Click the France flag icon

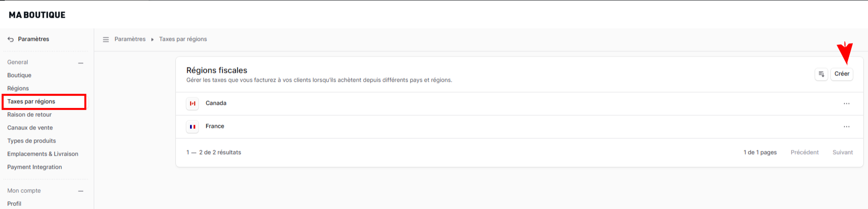[x=193, y=127]
